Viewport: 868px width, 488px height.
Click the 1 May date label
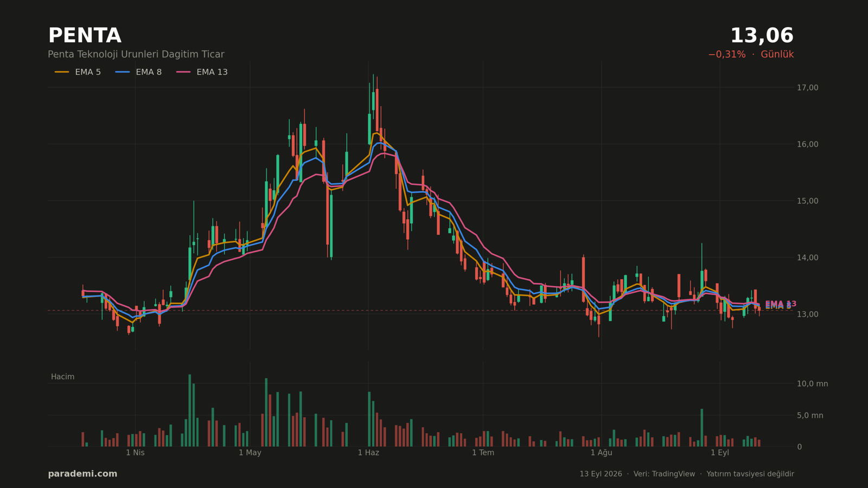coord(250,453)
